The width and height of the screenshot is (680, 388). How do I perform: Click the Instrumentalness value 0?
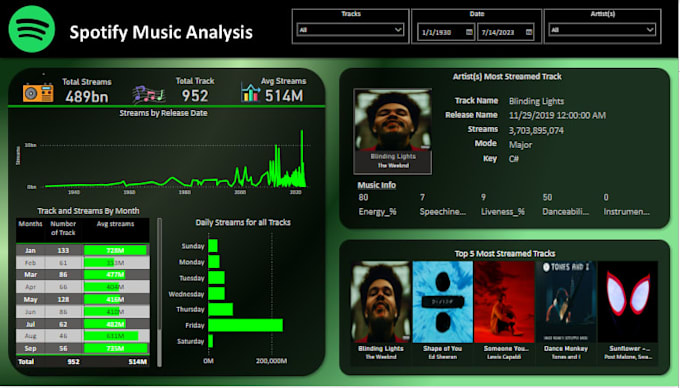click(x=606, y=198)
